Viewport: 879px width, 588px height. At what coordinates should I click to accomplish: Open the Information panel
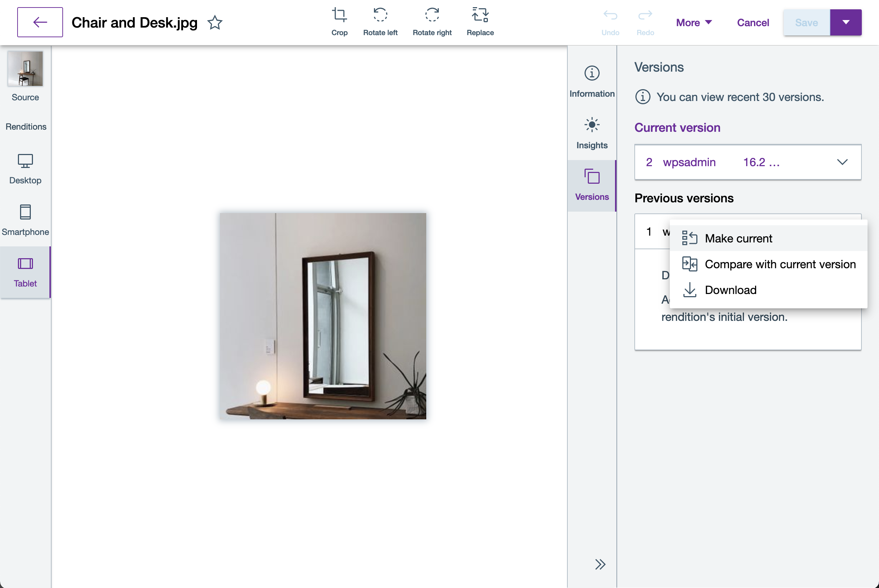tap(592, 81)
